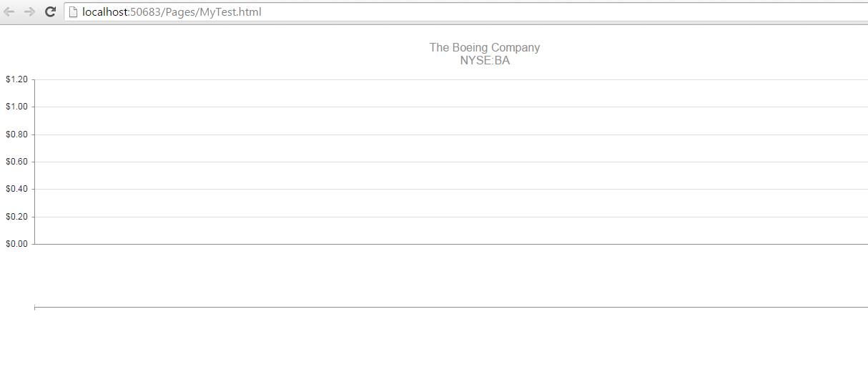Click the browser forward arrow

click(x=30, y=11)
